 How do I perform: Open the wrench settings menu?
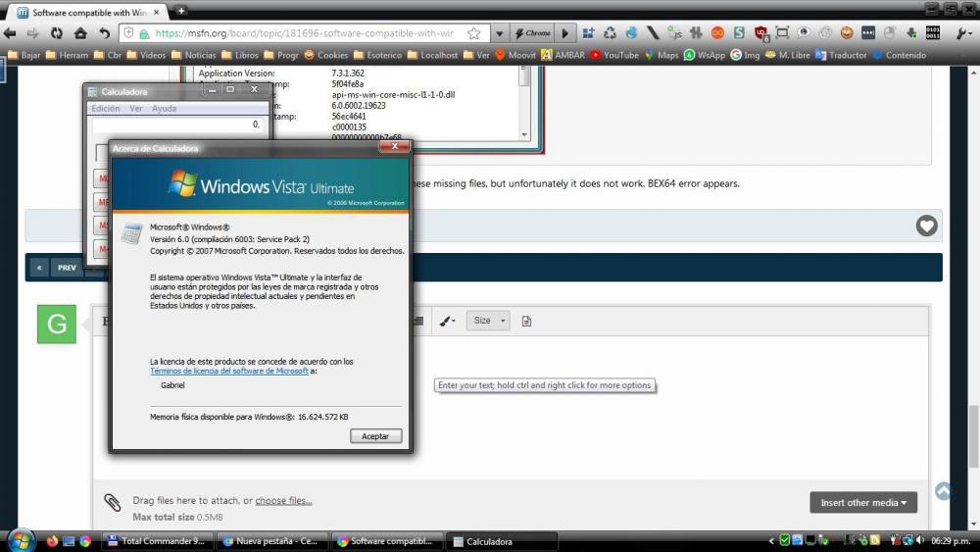[964, 33]
